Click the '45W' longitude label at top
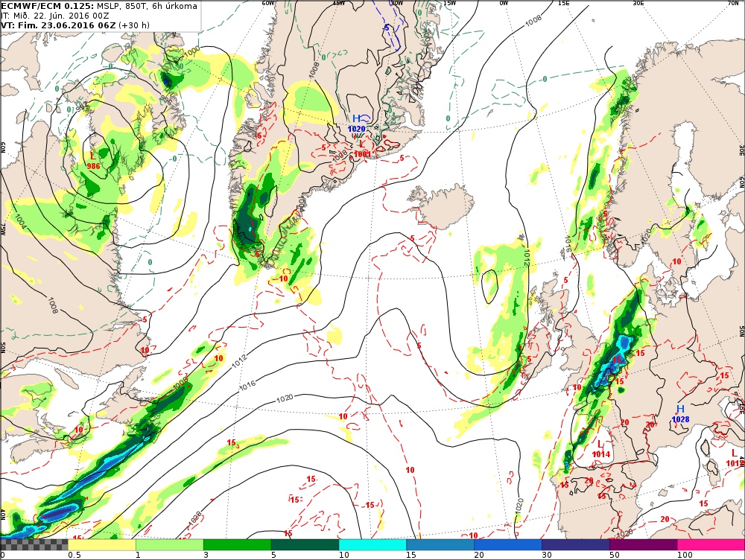This screenshot has width=745, height=560. (339, 3)
